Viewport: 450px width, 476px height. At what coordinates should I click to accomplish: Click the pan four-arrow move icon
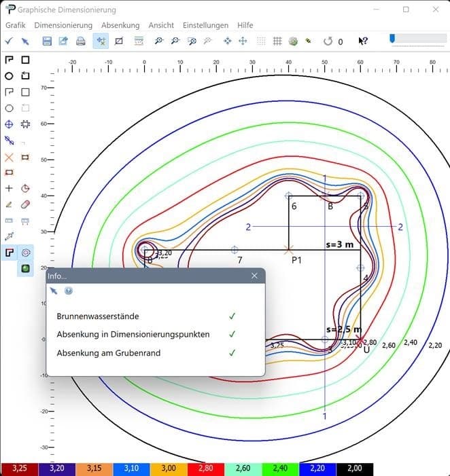click(x=242, y=41)
